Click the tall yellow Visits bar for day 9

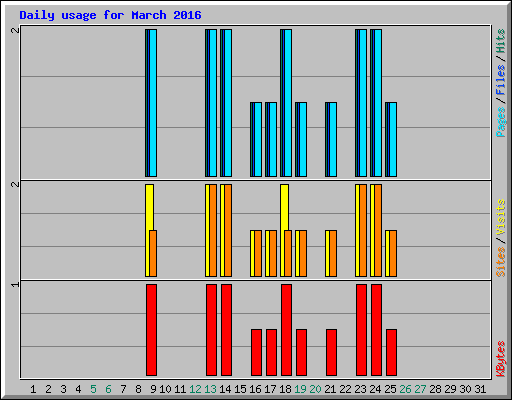(149, 207)
